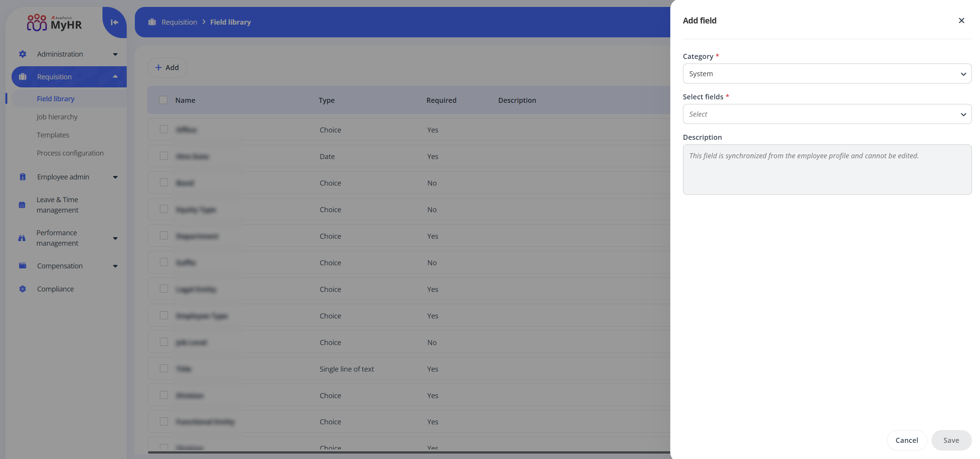
Task: Click the Required column header
Action: click(x=441, y=100)
